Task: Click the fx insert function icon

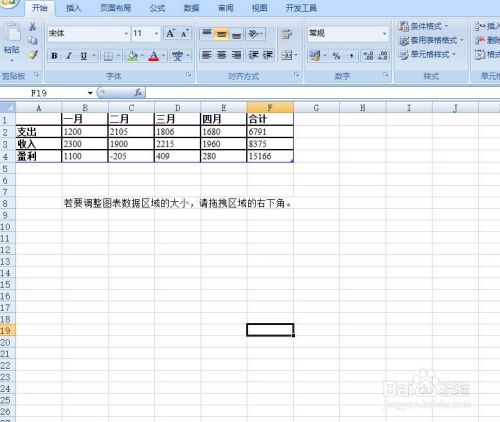Action: (x=138, y=93)
